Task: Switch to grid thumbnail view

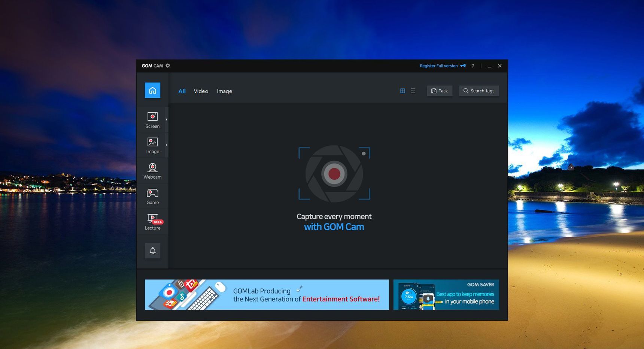Action: pos(402,91)
